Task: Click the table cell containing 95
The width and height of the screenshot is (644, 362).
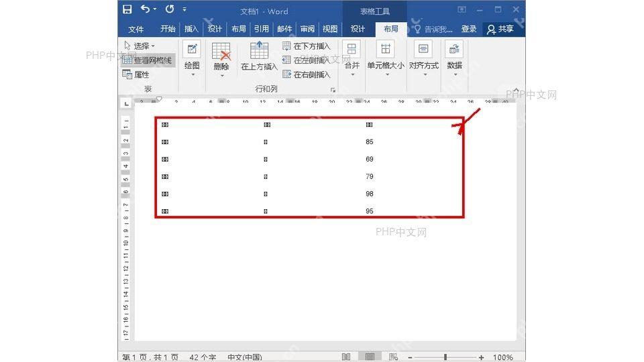Action: tap(370, 211)
